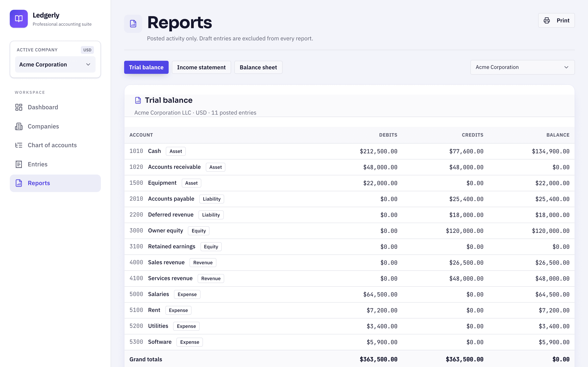Viewport: 588px width, 367px height.
Task: Switch to the Income statement tab
Action: point(202,67)
